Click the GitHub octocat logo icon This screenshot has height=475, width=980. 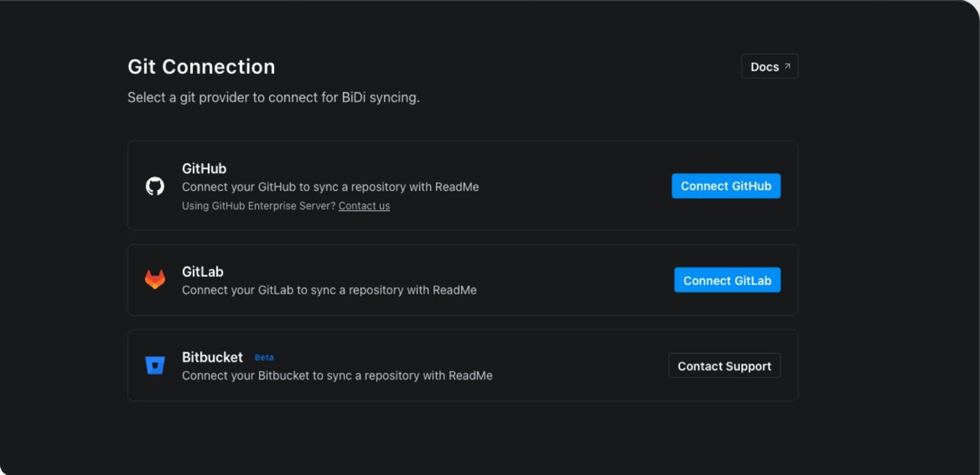[x=155, y=187]
